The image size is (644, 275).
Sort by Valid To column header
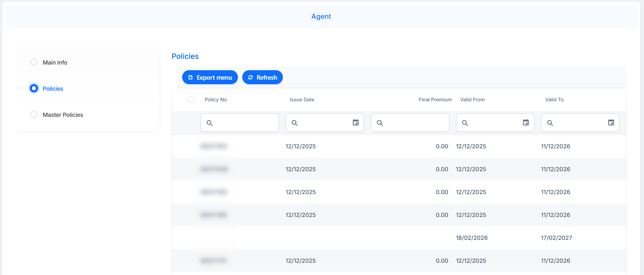click(554, 100)
